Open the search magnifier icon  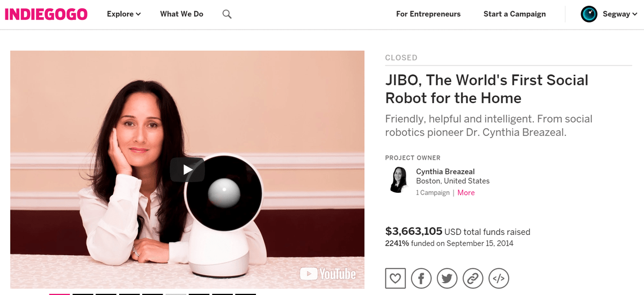227,15
